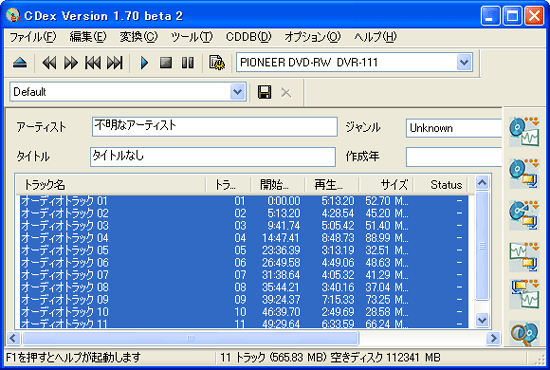
Task: Click the トラ.. track number column header
Action: click(228, 184)
